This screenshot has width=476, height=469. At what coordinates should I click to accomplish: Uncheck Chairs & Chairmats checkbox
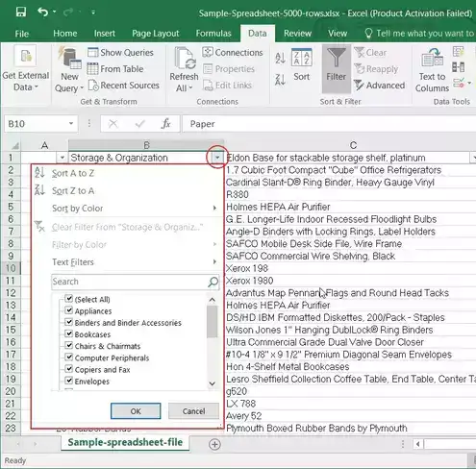click(68, 345)
